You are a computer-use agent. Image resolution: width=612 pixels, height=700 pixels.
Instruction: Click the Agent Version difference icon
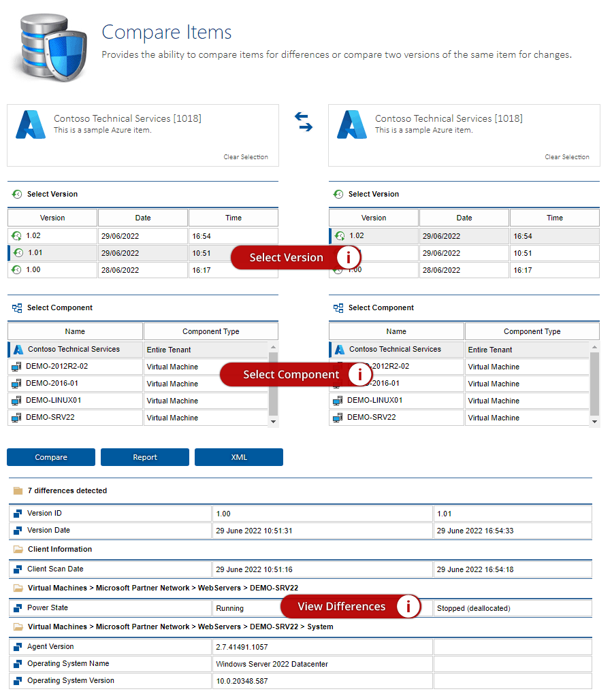coord(18,647)
